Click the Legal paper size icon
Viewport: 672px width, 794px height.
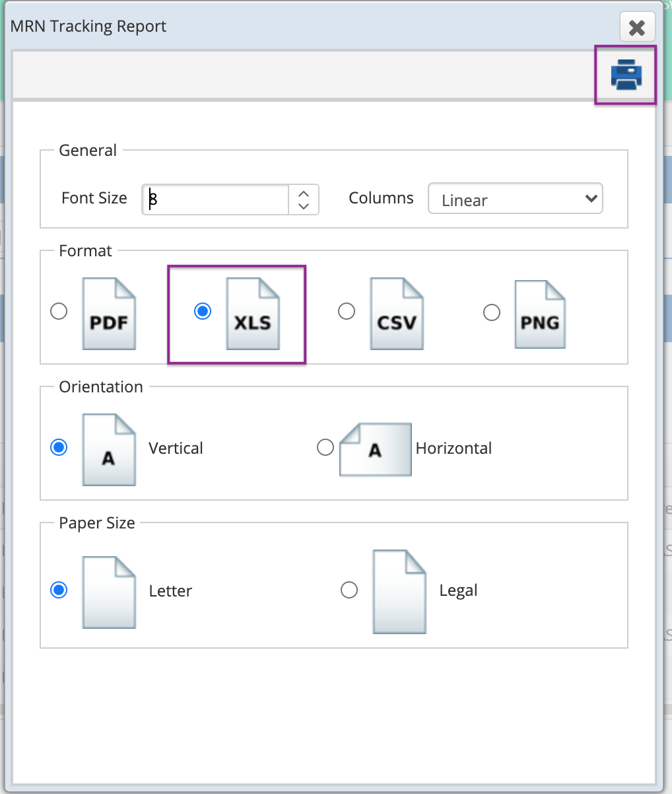[399, 591]
